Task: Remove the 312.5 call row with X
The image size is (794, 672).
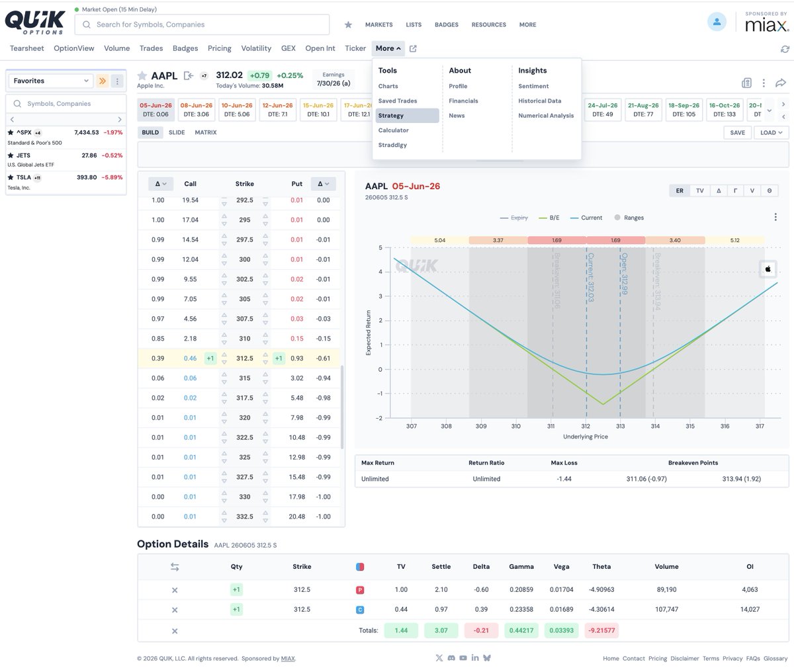Action: [x=175, y=610]
